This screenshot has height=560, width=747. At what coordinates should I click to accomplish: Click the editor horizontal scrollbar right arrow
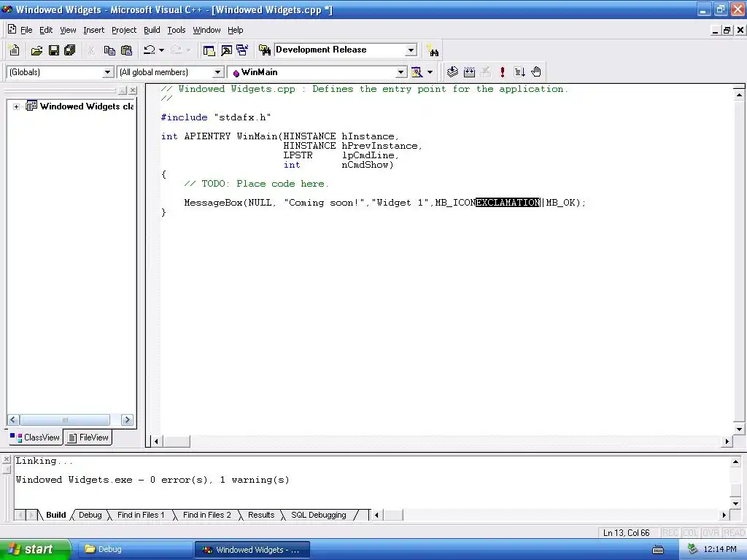click(727, 441)
